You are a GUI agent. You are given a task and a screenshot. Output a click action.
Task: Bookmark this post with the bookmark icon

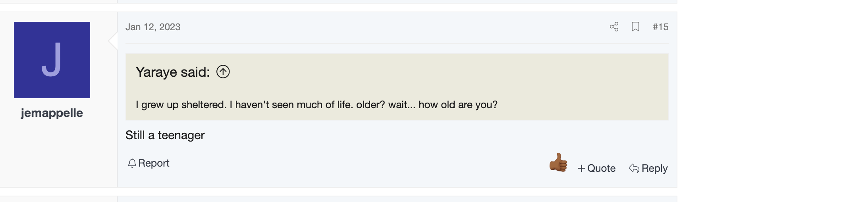pyautogui.click(x=635, y=27)
